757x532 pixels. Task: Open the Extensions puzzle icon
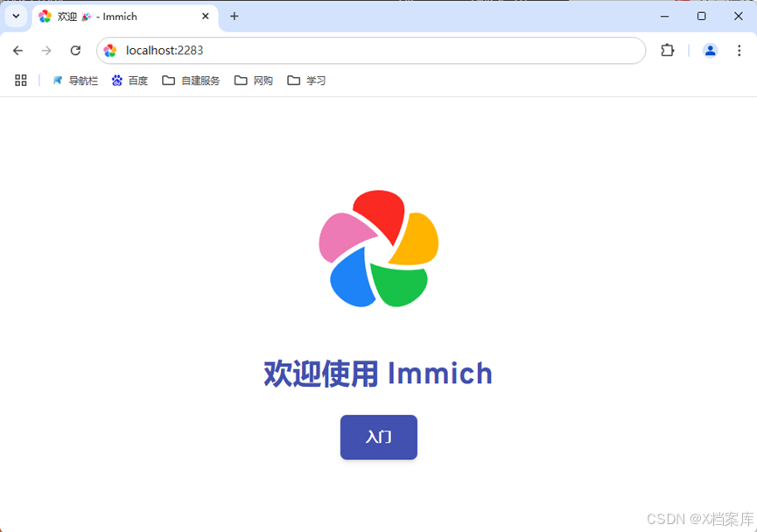coord(667,50)
